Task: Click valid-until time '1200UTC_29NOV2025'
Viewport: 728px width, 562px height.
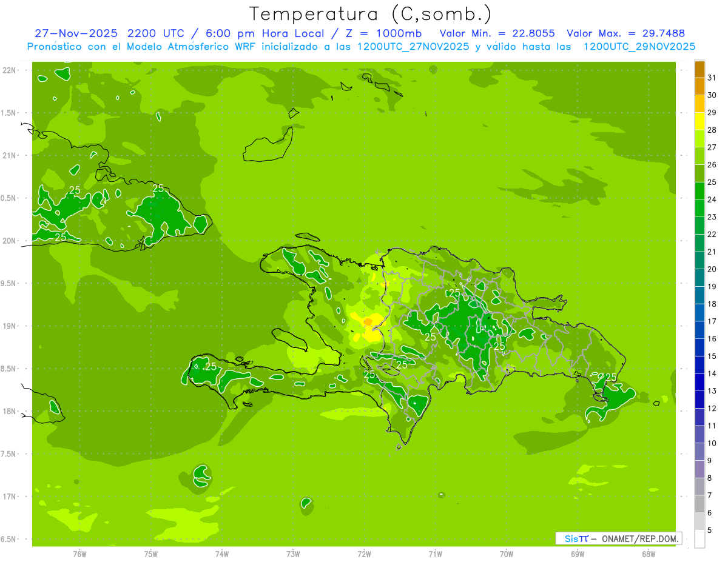Action: click(x=639, y=47)
